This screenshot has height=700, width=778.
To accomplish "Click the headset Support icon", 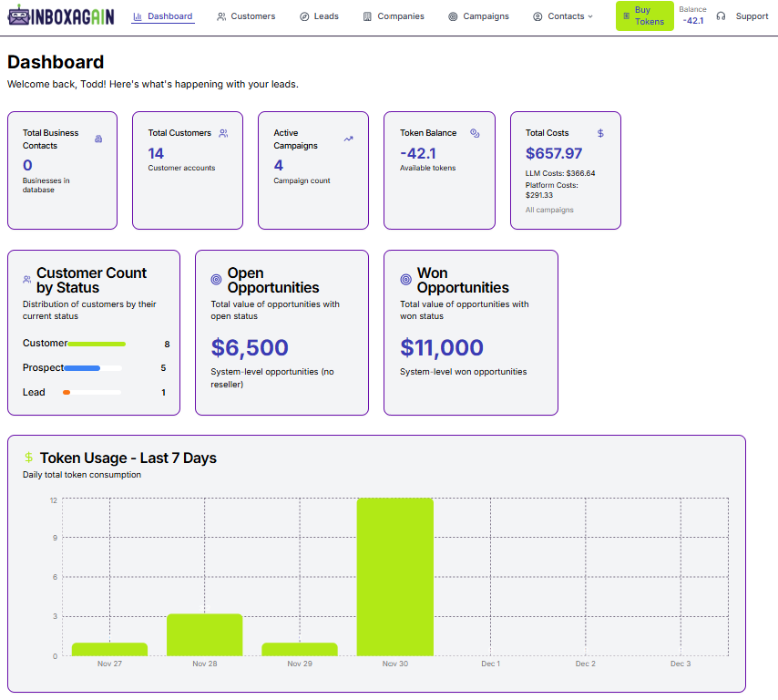I will click(722, 16).
